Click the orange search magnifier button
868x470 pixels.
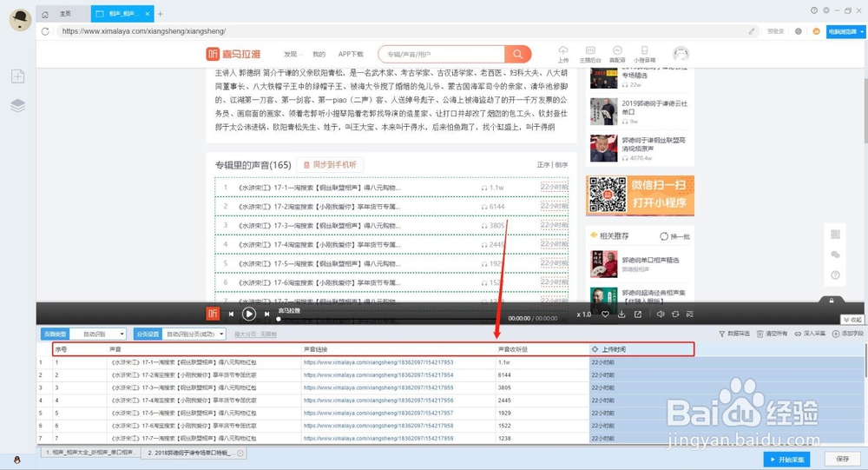click(517, 54)
